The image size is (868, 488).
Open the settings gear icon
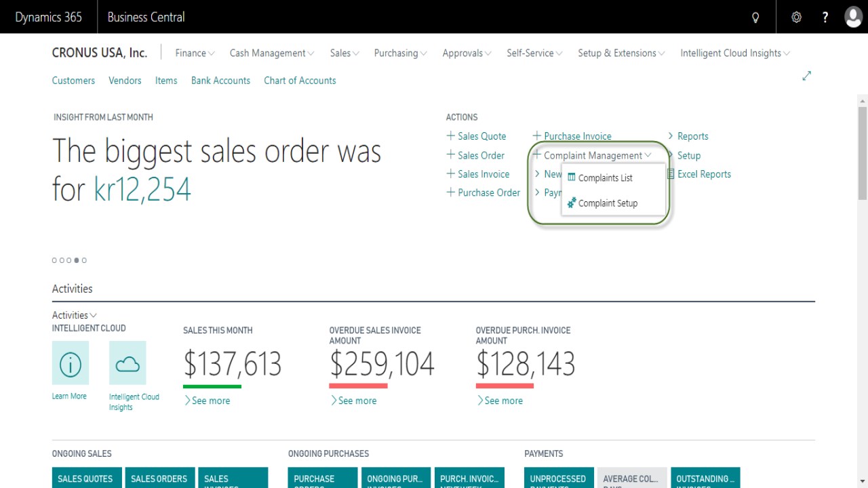[797, 18]
